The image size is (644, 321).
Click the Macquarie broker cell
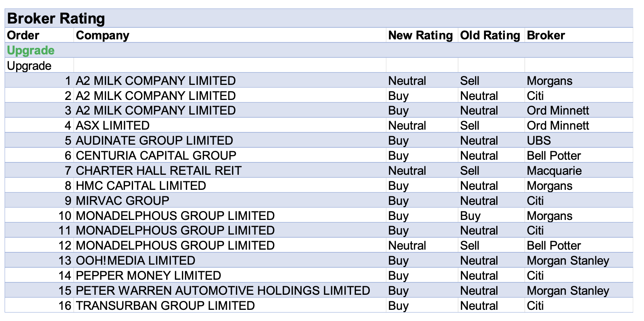(x=554, y=171)
